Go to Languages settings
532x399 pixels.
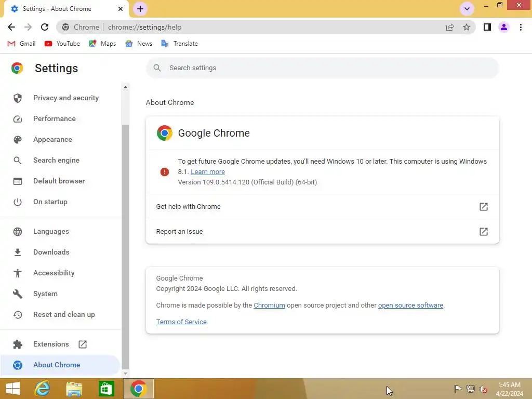(x=60, y=231)
